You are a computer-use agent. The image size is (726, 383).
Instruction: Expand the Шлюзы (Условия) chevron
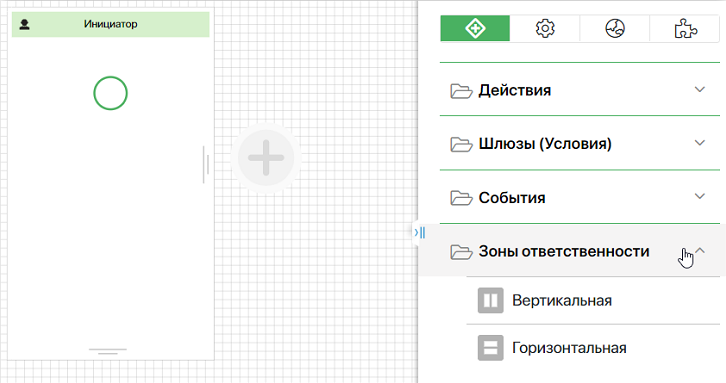[700, 143]
